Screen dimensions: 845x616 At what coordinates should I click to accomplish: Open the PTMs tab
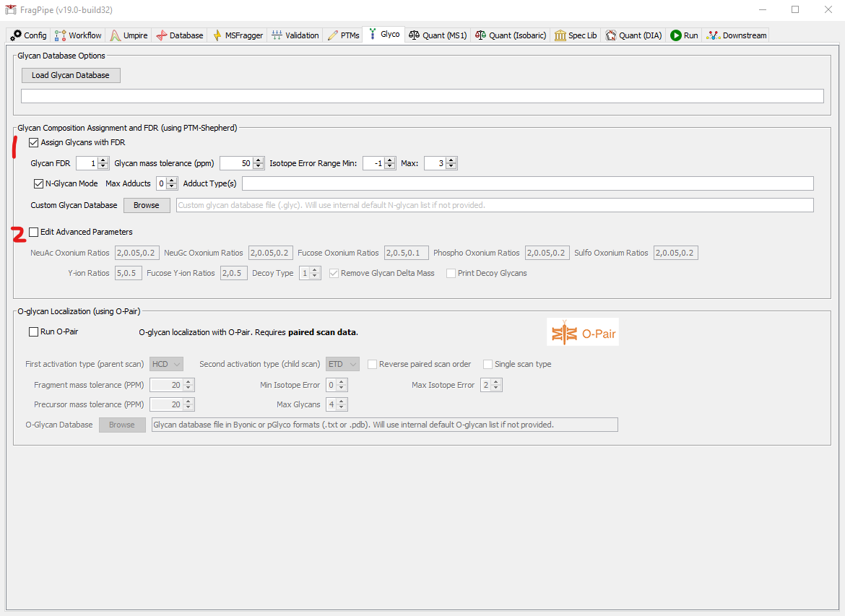pos(343,35)
